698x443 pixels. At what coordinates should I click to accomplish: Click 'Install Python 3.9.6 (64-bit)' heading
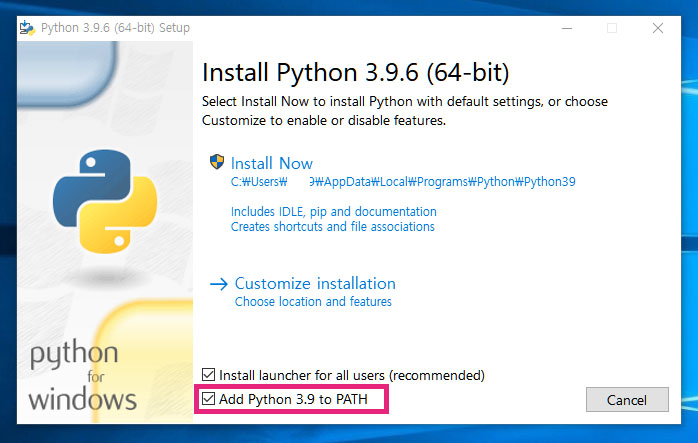(x=355, y=73)
